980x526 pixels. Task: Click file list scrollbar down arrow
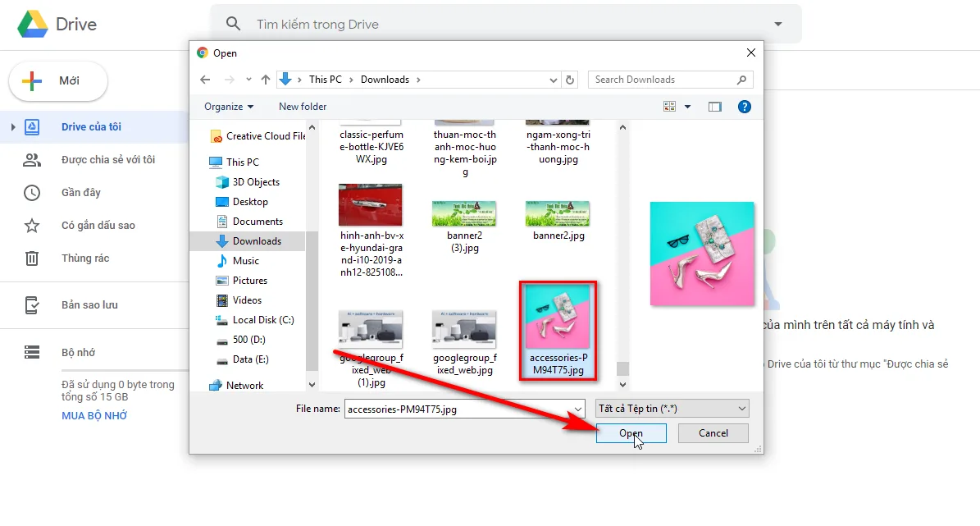click(x=622, y=385)
